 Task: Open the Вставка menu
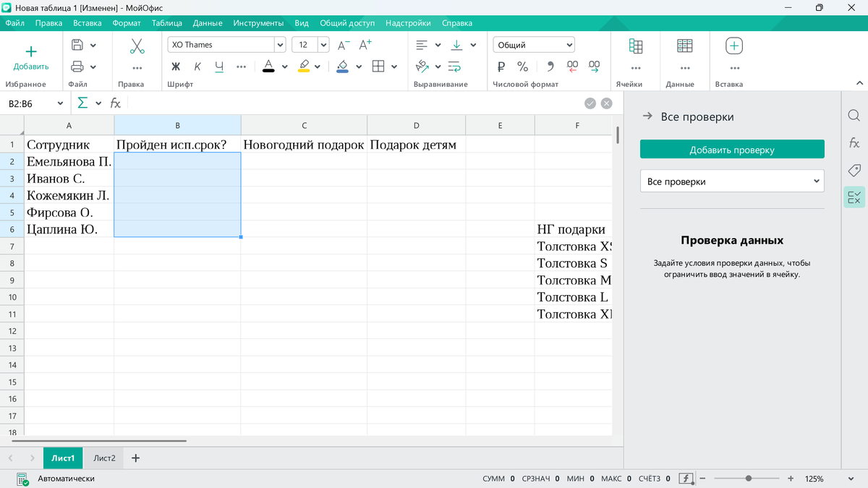tap(88, 23)
